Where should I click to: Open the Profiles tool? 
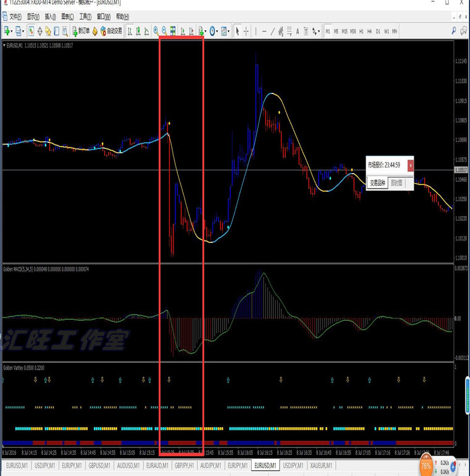[19, 31]
